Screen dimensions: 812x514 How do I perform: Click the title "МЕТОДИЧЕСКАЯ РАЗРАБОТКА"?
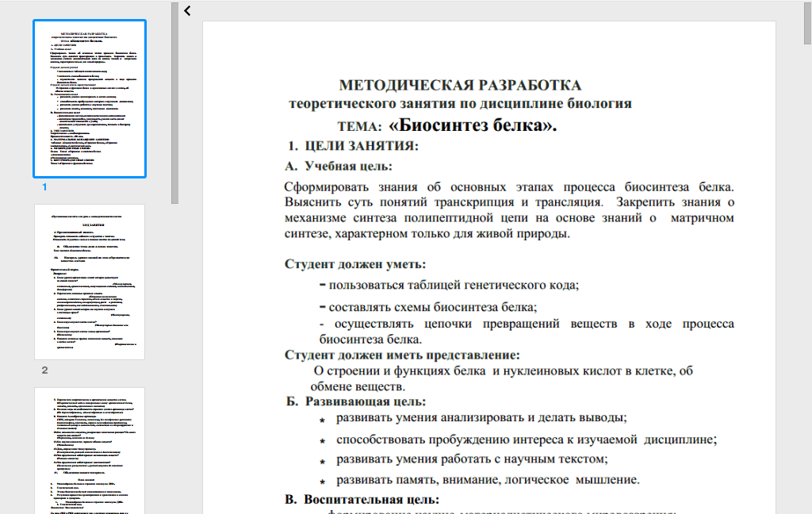tap(460, 86)
